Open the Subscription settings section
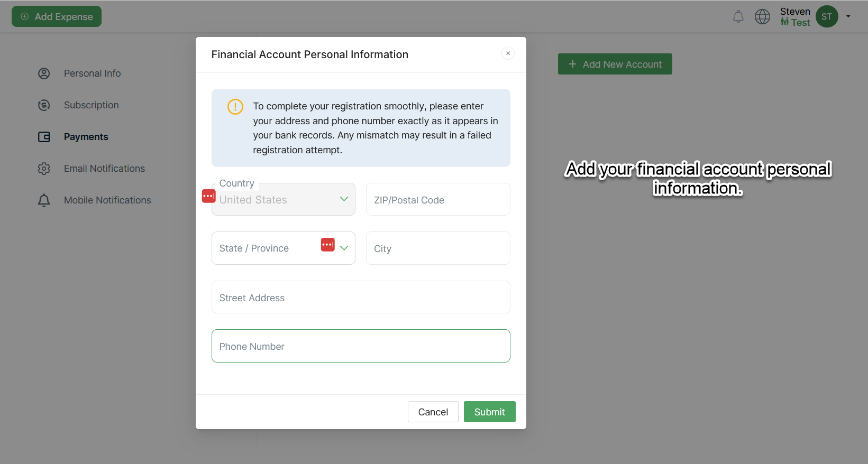Screen dimensions: 868x464 (91, 105)
